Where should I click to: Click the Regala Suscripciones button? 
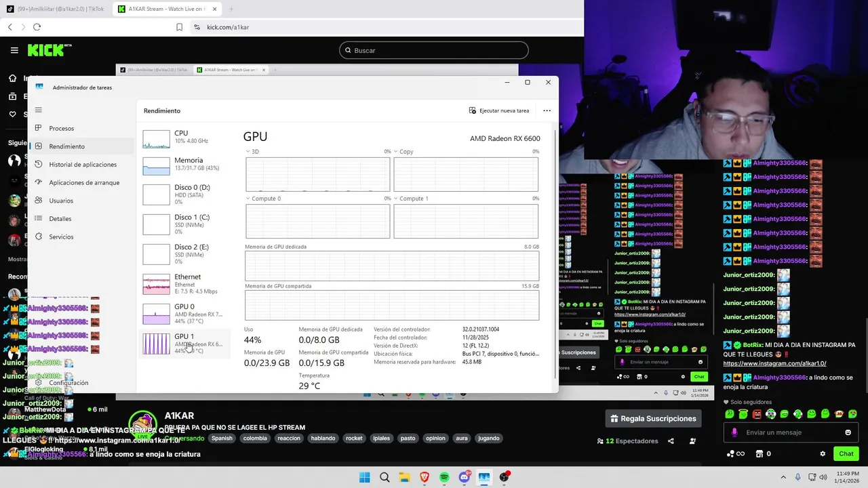point(653,418)
